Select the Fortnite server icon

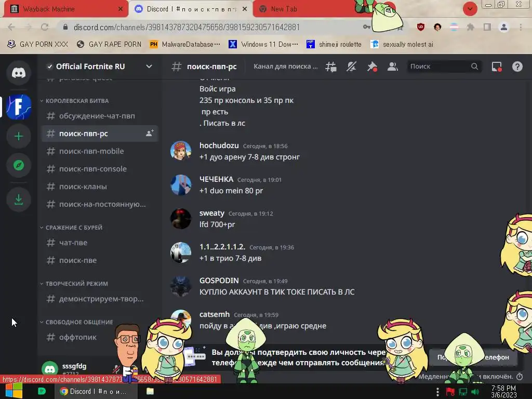(x=19, y=107)
